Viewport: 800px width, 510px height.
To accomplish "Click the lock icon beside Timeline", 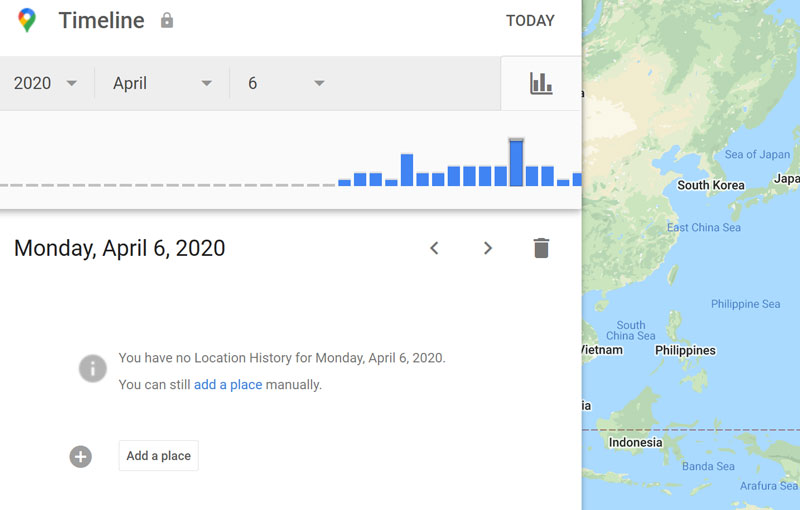I will (x=167, y=20).
